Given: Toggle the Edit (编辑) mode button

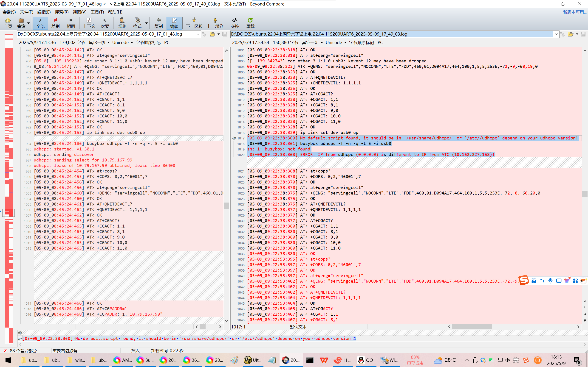Looking at the screenshot, I should tap(174, 23).
